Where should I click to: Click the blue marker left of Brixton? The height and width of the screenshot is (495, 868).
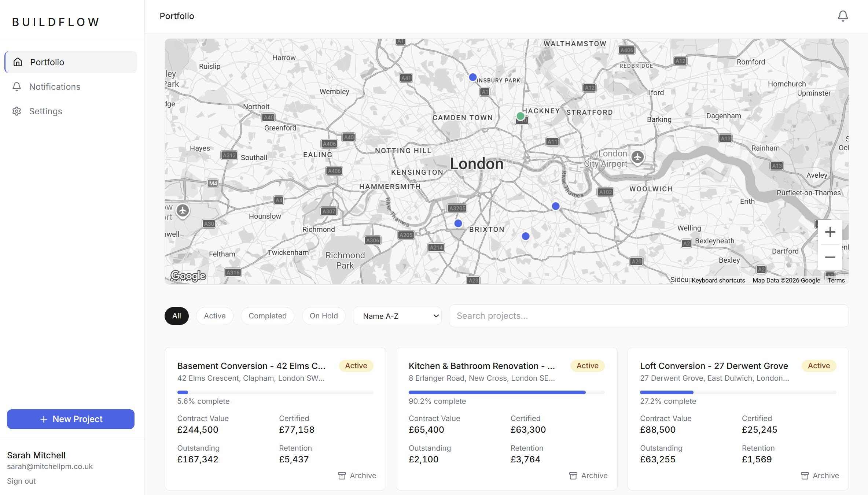[458, 223]
